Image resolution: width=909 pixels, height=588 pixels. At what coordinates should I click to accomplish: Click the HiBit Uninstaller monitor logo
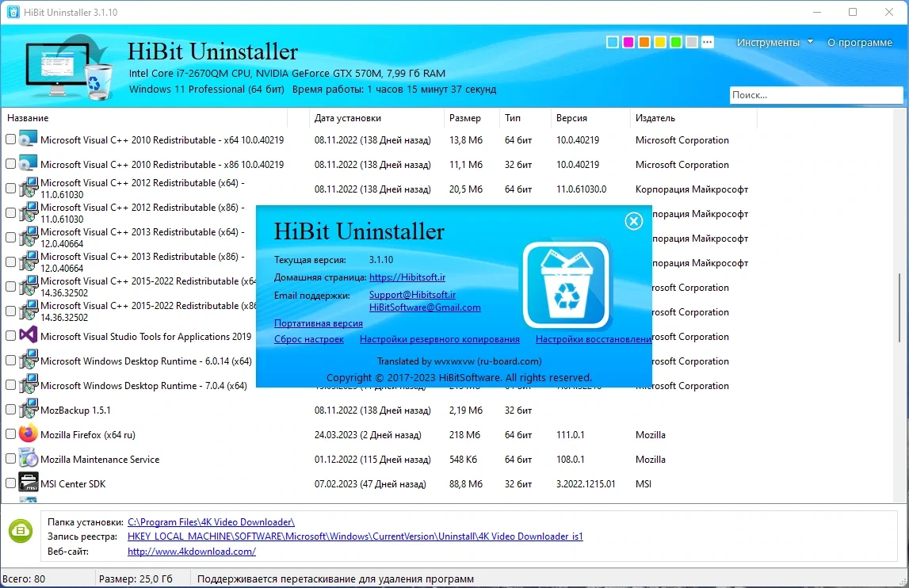pos(69,68)
